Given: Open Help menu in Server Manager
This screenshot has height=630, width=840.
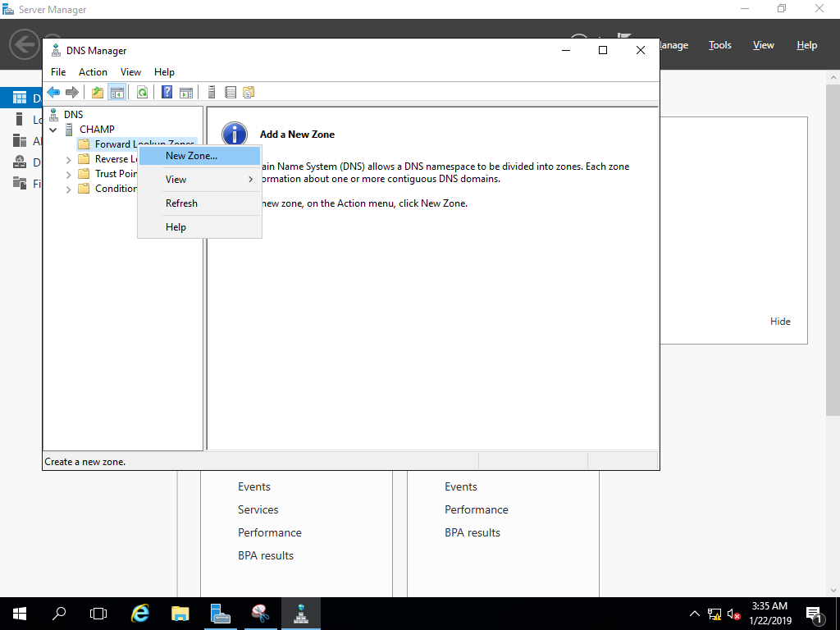Looking at the screenshot, I should tap(806, 45).
